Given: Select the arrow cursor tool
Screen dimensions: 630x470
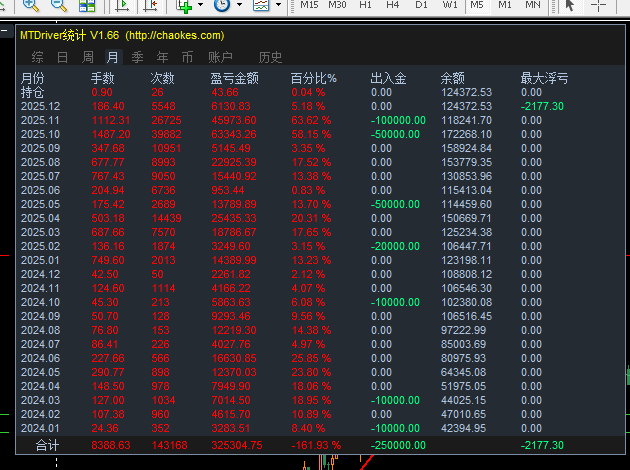Looking at the screenshot, I should [x=570, y=5].
